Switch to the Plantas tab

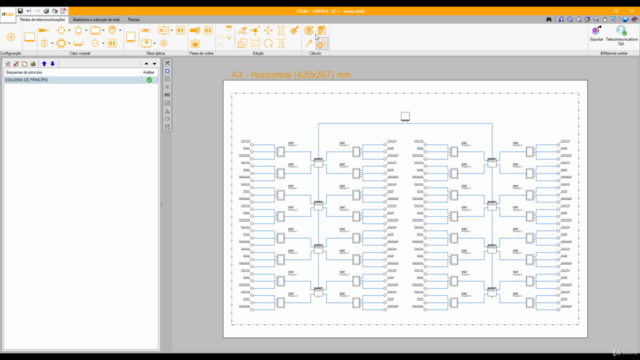click(x=133, y=20)
